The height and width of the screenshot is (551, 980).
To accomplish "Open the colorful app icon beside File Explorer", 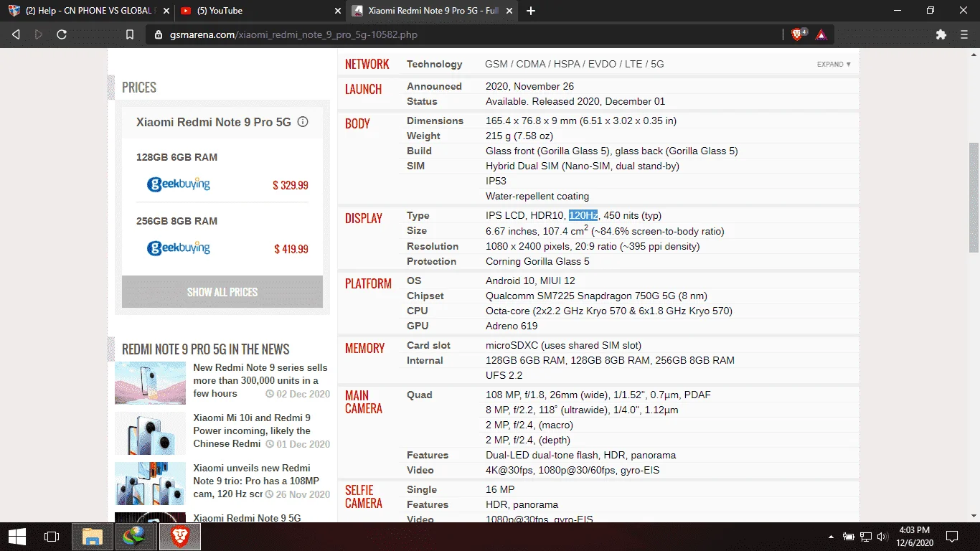I will 136,536.
